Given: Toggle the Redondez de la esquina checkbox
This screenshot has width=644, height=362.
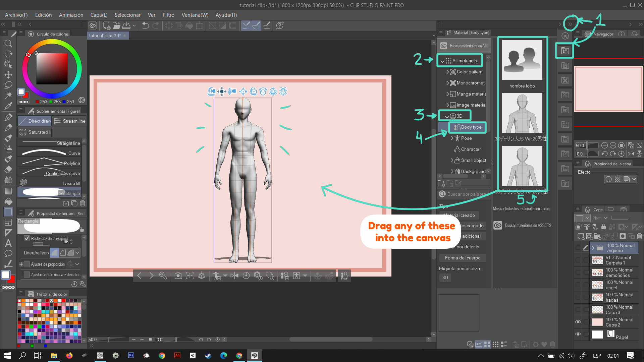Looking at the screenshot, I should [x=27, y=238].
